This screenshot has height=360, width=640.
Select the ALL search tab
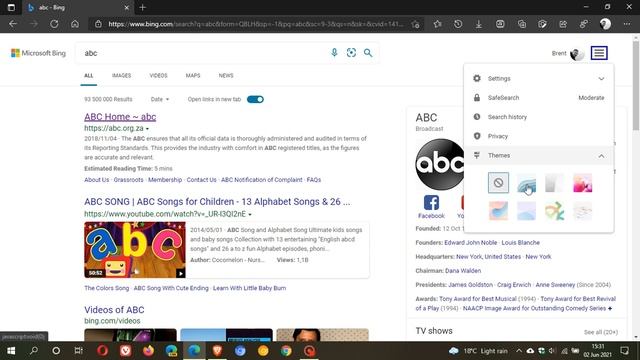pos(89,76)
